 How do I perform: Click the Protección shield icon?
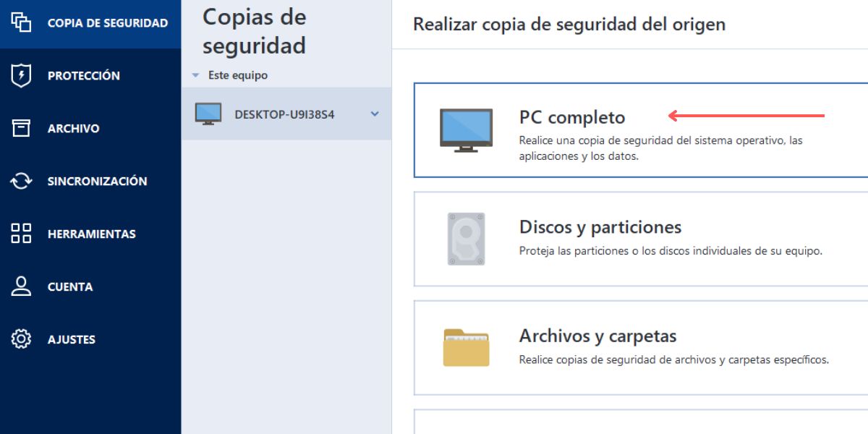pyautogui.click(x=22, y=75)
